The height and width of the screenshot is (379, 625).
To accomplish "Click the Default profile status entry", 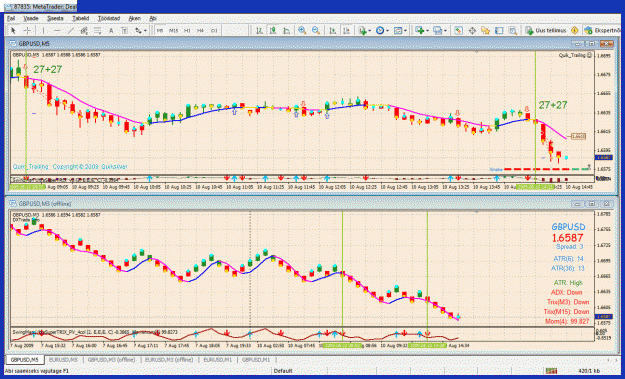I will click(283, 371).
